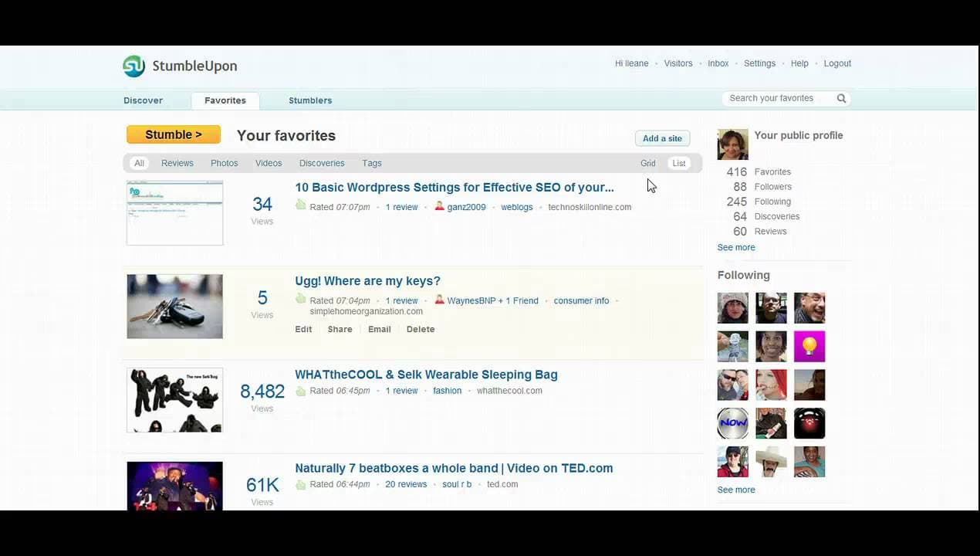Click the Stumble button
Image resolution: width=980 pixels, height=556 pixels.
tap(174, 134)
